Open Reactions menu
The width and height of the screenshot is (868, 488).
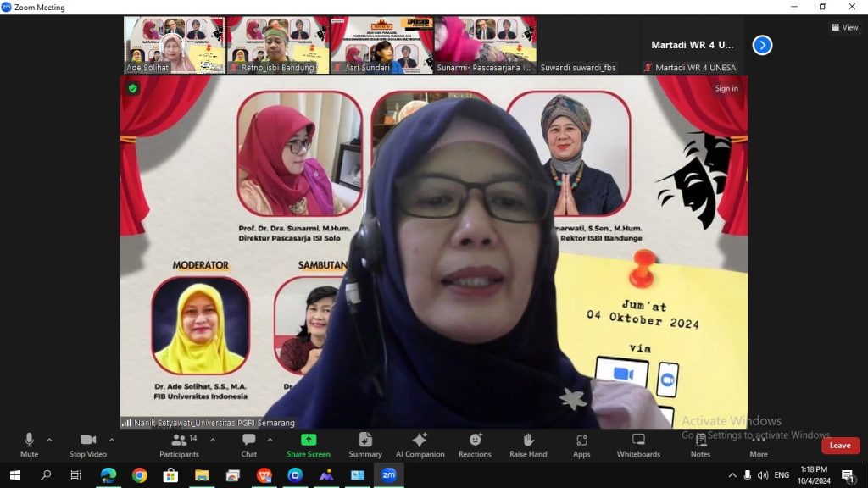click(475, 446)
